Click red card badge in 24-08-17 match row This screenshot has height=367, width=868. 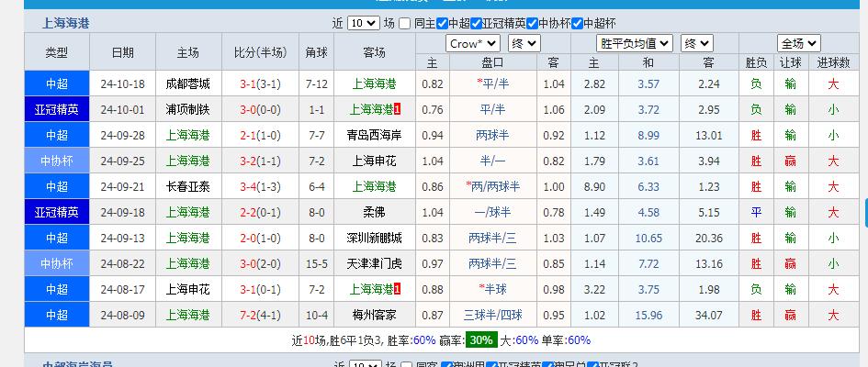point(397,289)
